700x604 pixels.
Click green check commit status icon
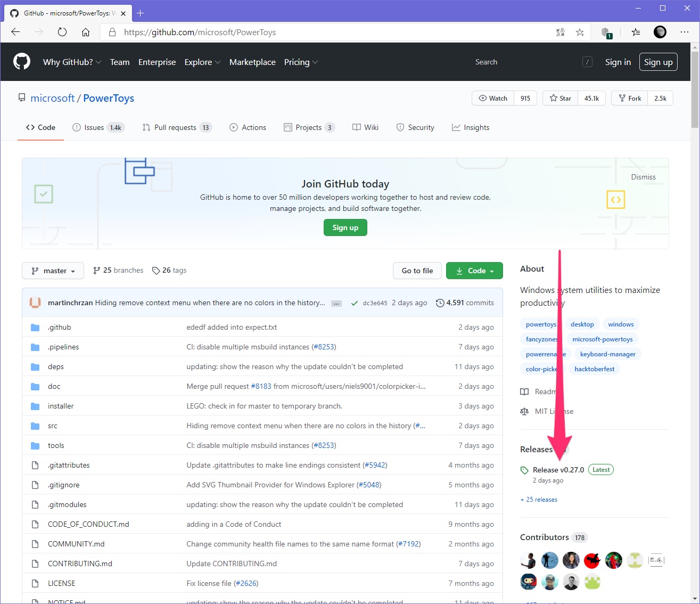(x=355, y=303)
